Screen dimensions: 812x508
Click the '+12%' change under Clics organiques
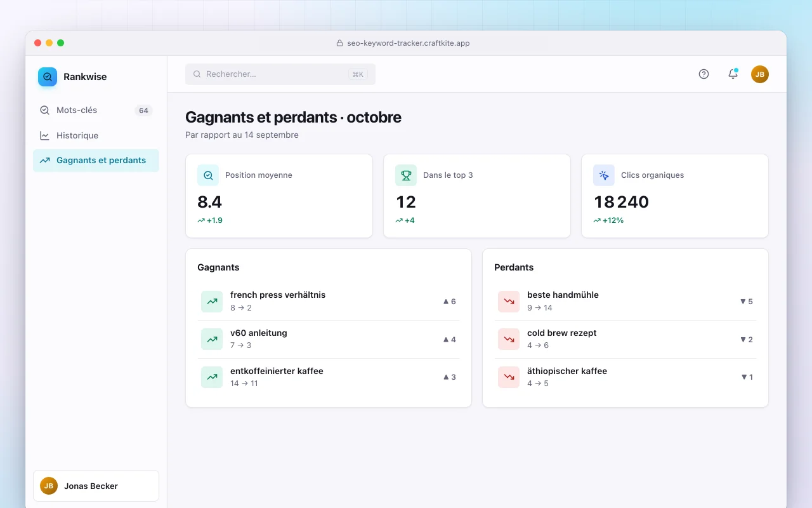pos(608,220)
